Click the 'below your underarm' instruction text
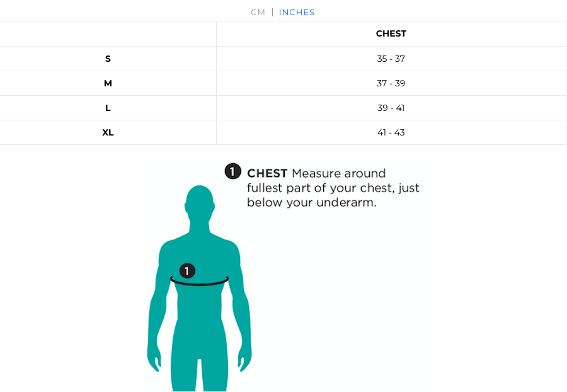 (x=312, y=202)
